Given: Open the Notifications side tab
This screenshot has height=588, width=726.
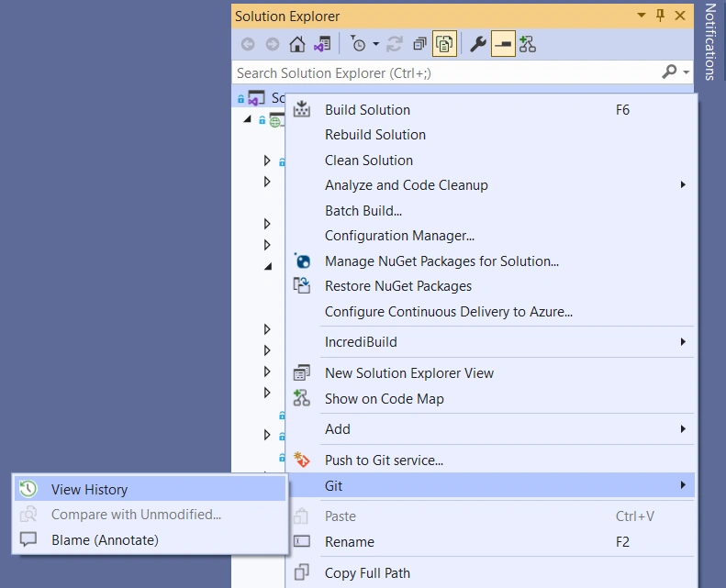Looking at the screenshot, I should click(x=709, y=41).
